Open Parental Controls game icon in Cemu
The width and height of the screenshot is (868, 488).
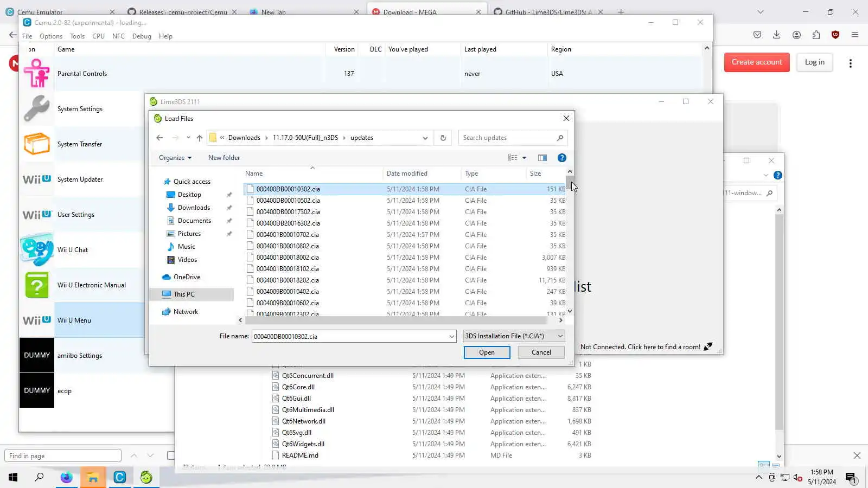[37, 73]
